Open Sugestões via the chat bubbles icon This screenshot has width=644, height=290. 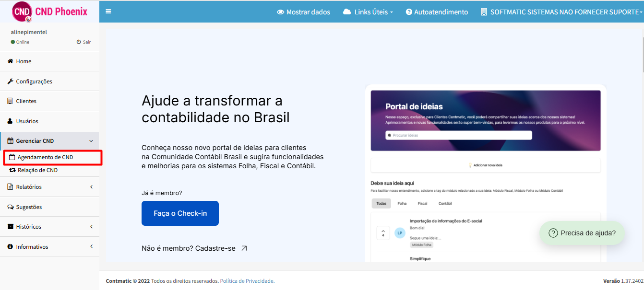coord(11,207)
